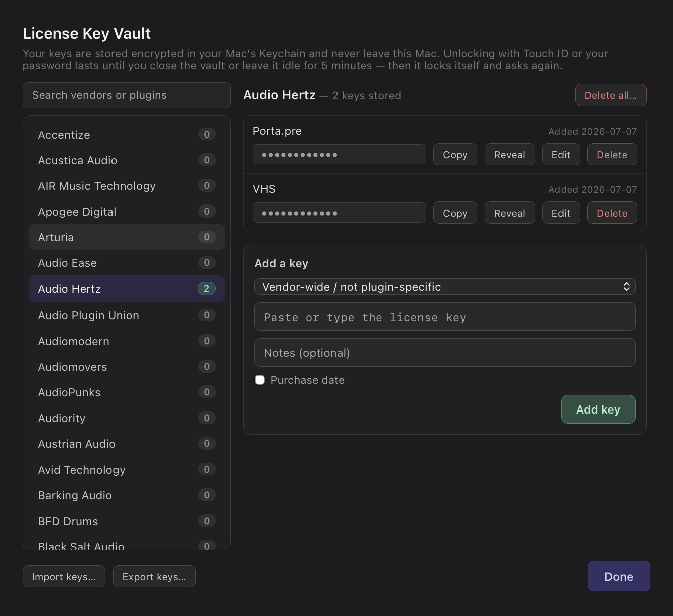Focus the Search vendors or plugins field
Viewport: 673px width, 616px height.
pos(127,95)
